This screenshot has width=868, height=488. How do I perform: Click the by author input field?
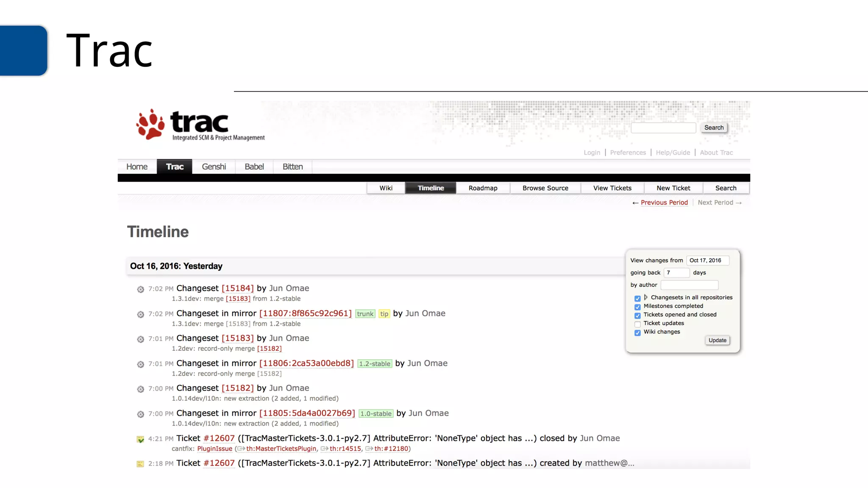(690, 285)
